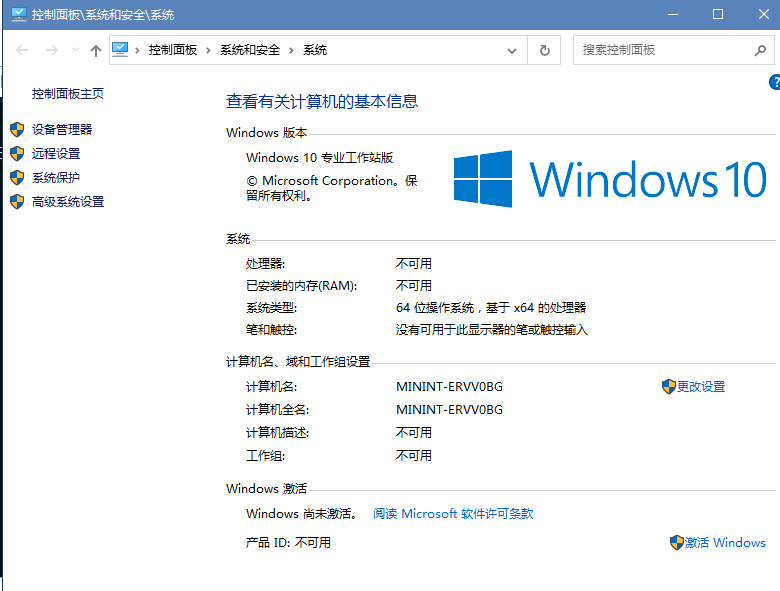Image resolution: width=780 pixels, height=591 pixels.
Task: Open 控制面板主页 link
Action: (68, 94)
